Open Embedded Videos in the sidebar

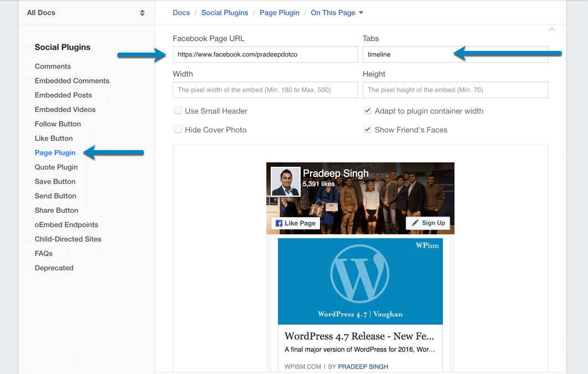pos(65,110)
